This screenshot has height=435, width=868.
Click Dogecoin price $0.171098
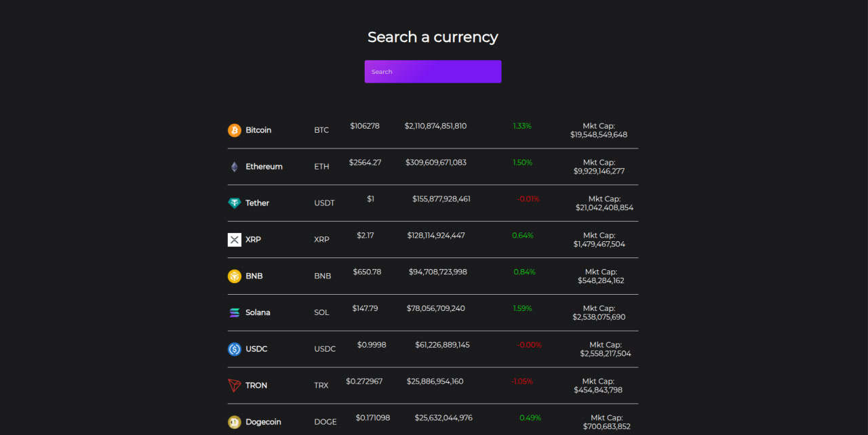373,418
